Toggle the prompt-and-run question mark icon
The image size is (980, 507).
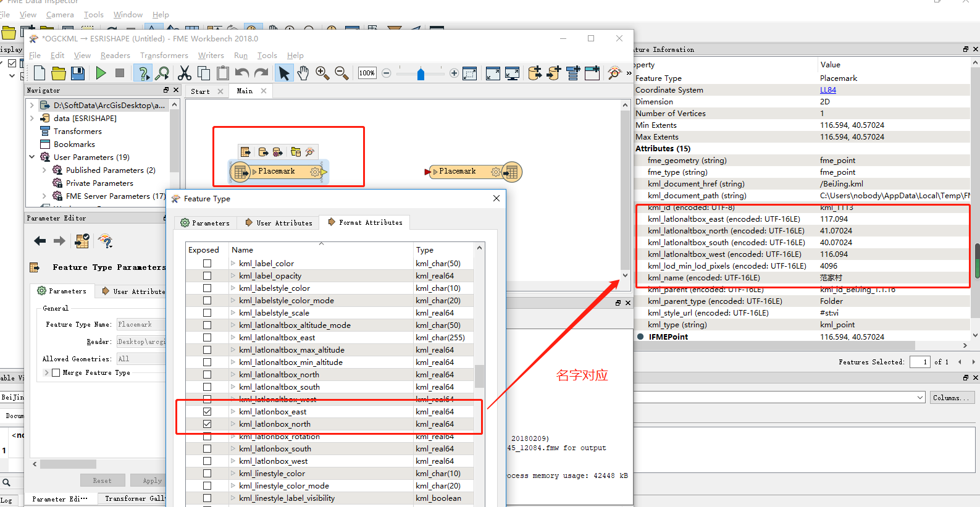tap(143, 73)
